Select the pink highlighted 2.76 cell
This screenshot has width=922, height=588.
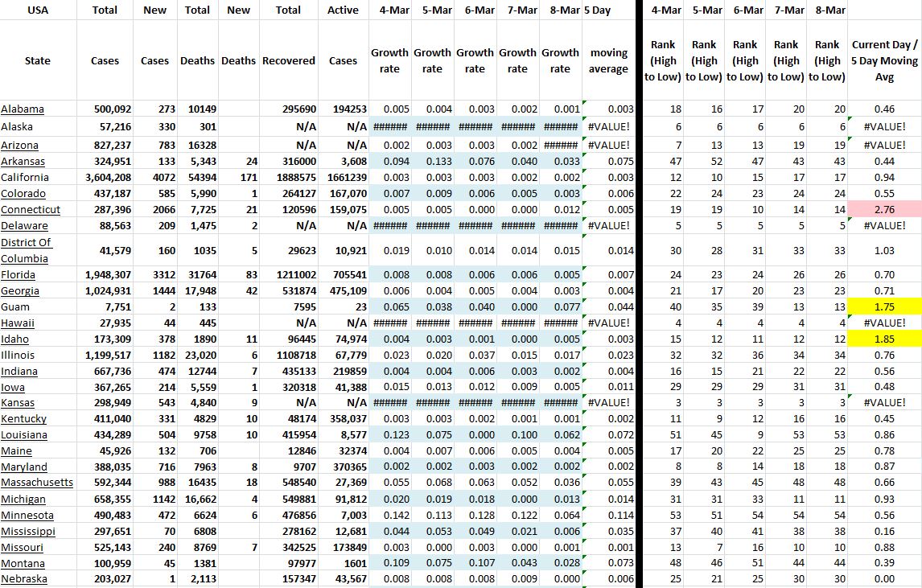pyautogui.click(x=884, y=210)
